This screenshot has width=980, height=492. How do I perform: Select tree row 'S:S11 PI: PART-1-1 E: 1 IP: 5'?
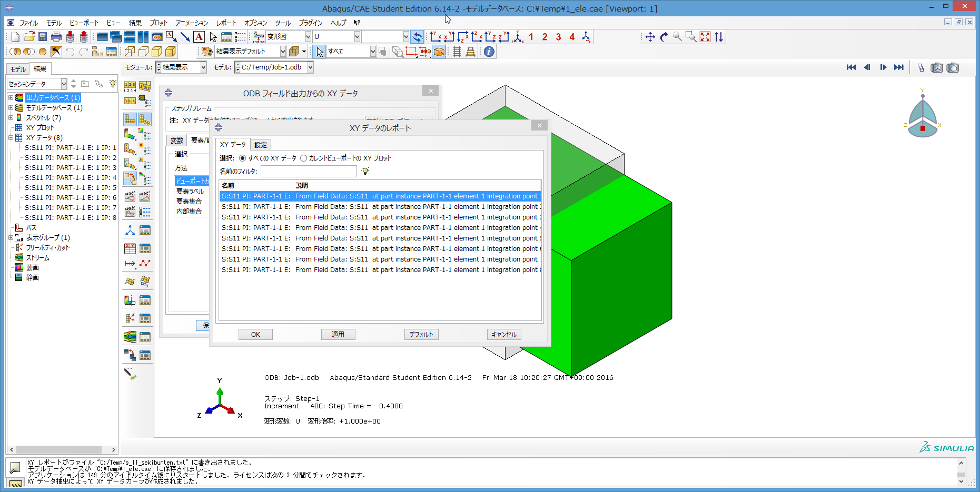pyautogui.click(x=71, y=188)
